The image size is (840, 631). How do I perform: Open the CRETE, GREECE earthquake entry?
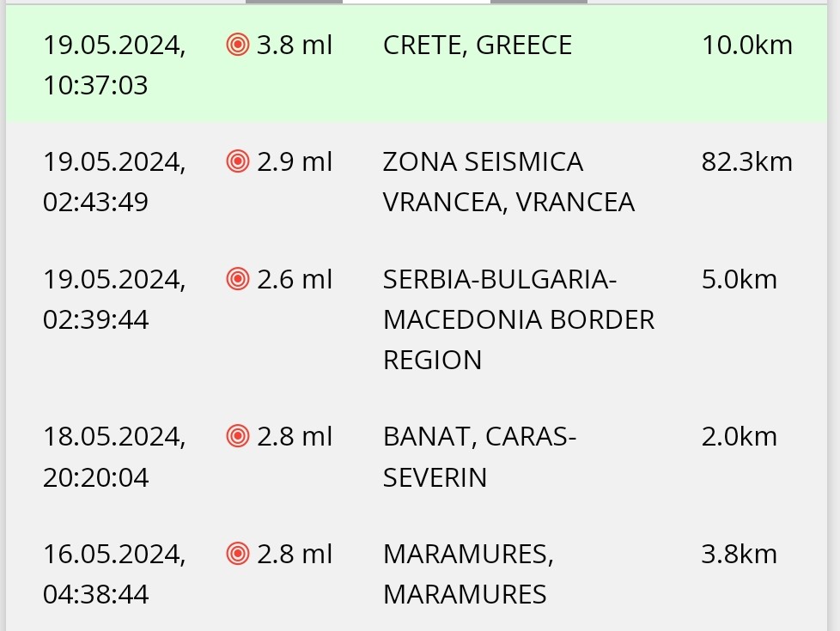point(477,46)
